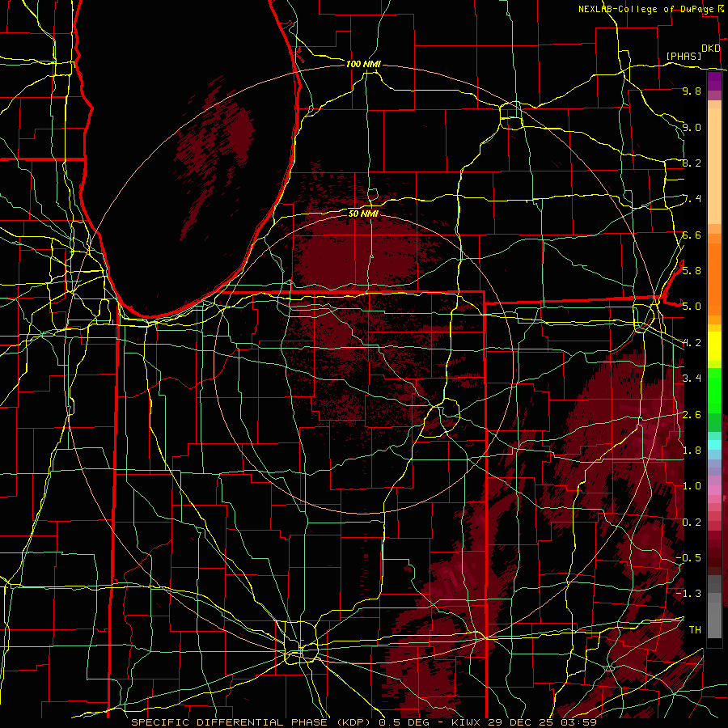Click the 1.0 value on color scale
This screenshot has width=728, height=728.
692,486
